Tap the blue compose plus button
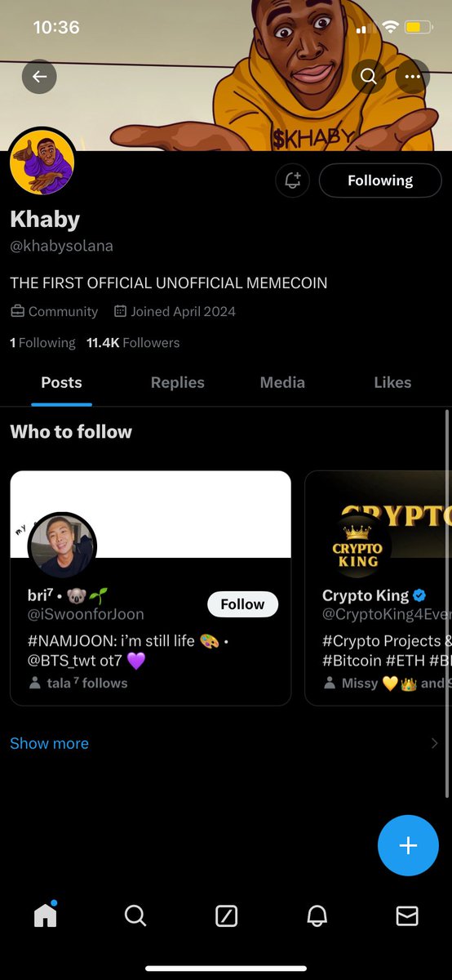 click(x=408, y=845)
